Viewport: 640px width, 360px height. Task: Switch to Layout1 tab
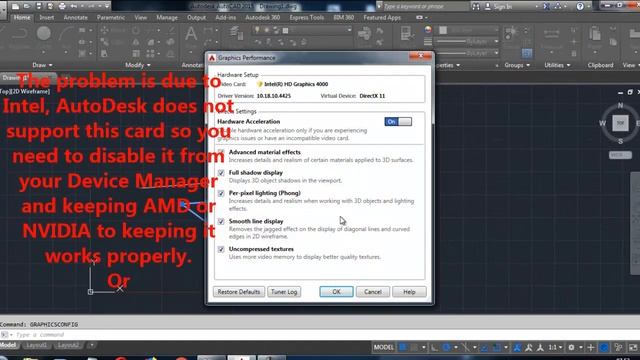(36, 345)
